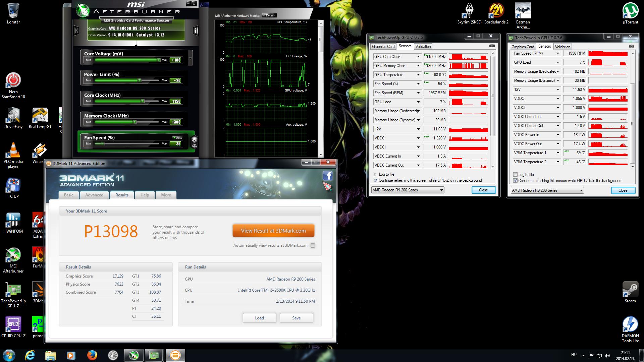The width and height of the screenshot is (644, 362).
Task: Click Core Clock (MHz) slider handle
Action: (x=143, y=101)
